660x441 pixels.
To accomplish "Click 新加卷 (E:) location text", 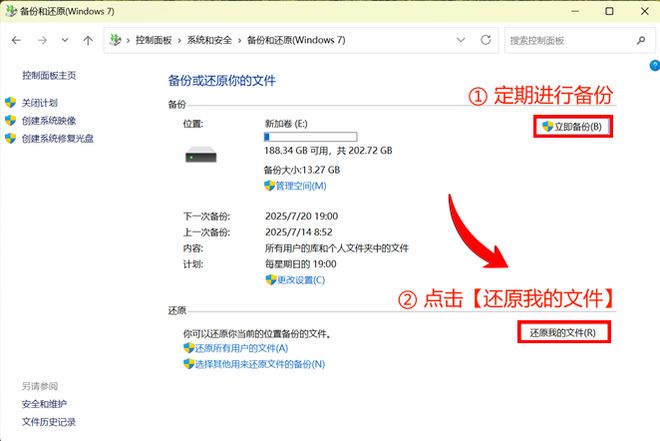I will 286,124.
